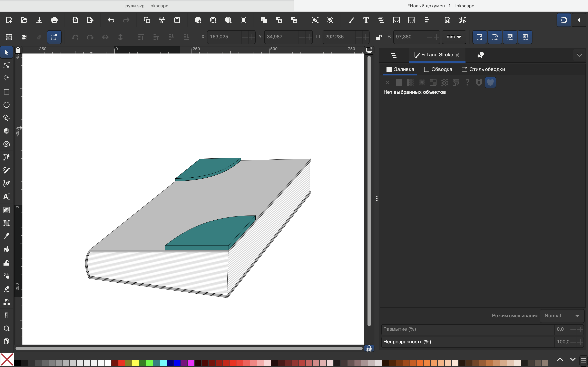Select the Text tool in toolbox

pyautogui.click(x=7, y=197)
